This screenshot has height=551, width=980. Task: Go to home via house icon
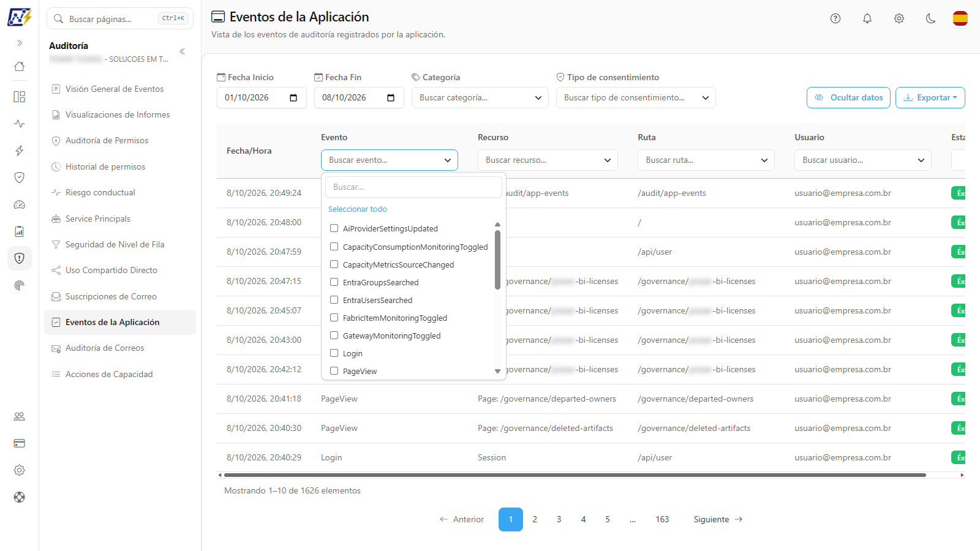point(20,66)
